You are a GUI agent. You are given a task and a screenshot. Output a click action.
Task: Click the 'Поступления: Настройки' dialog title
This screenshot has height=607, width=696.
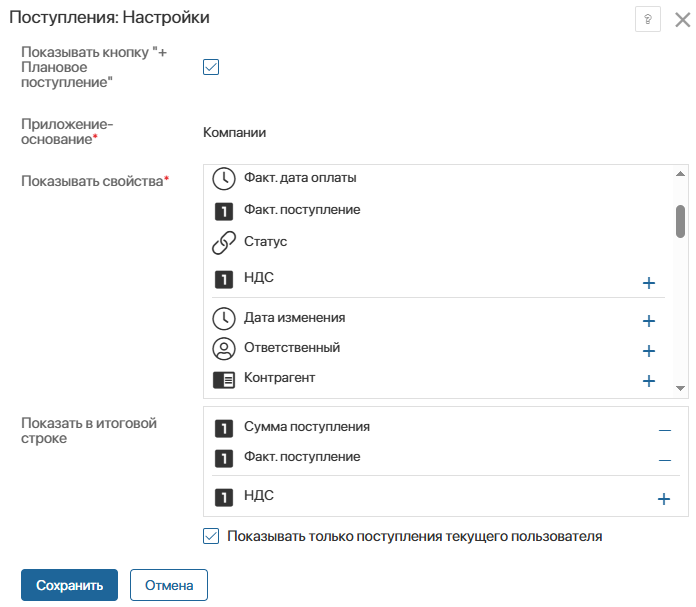click(109, 17)
